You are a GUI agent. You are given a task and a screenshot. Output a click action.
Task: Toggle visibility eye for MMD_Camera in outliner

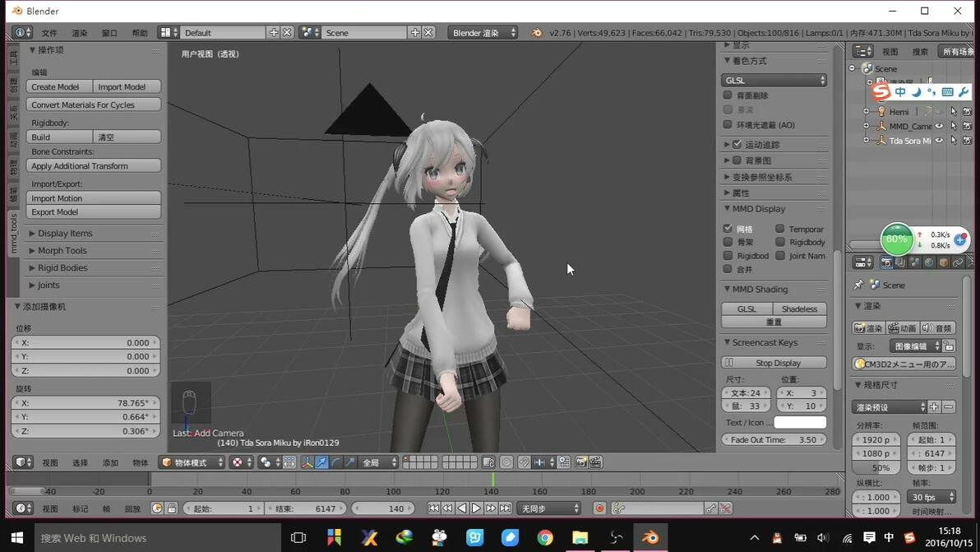coord(939,127)
